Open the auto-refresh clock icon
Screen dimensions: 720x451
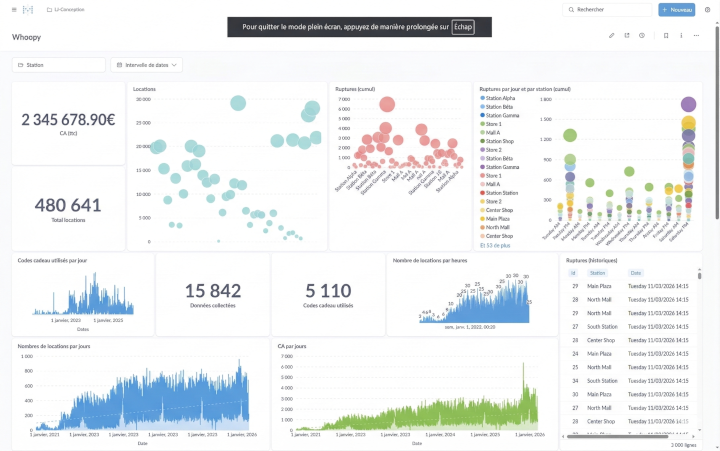pos(641,36)
